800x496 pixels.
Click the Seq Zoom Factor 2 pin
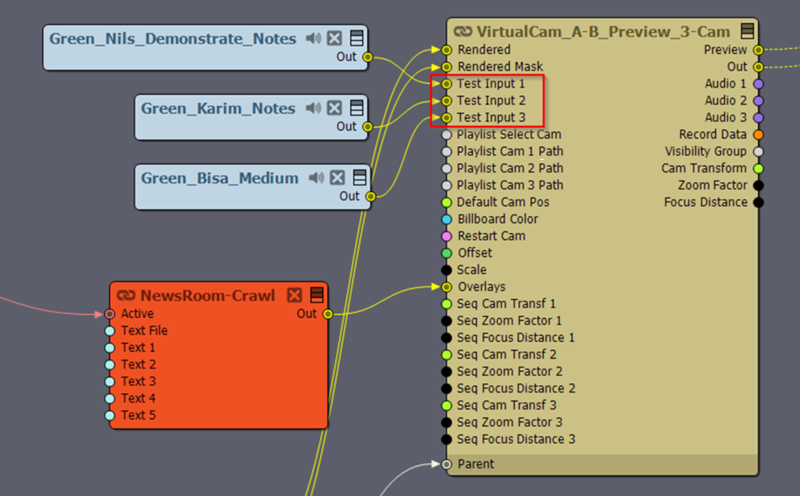pos(446,371)
